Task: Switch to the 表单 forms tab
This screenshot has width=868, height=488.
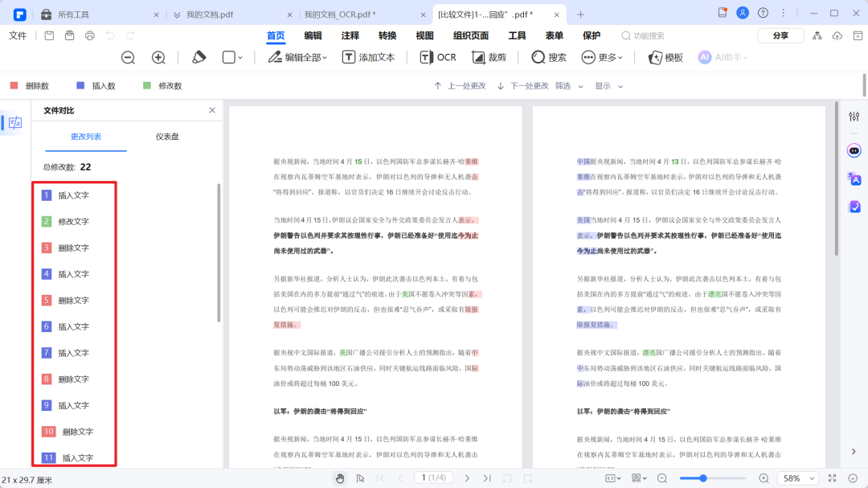Action: (x=554, y=35)
